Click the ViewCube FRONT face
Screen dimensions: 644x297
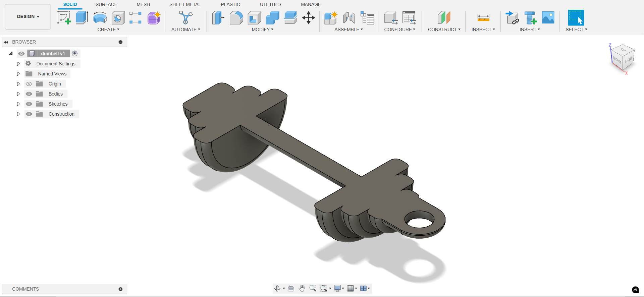click(617, 60)
